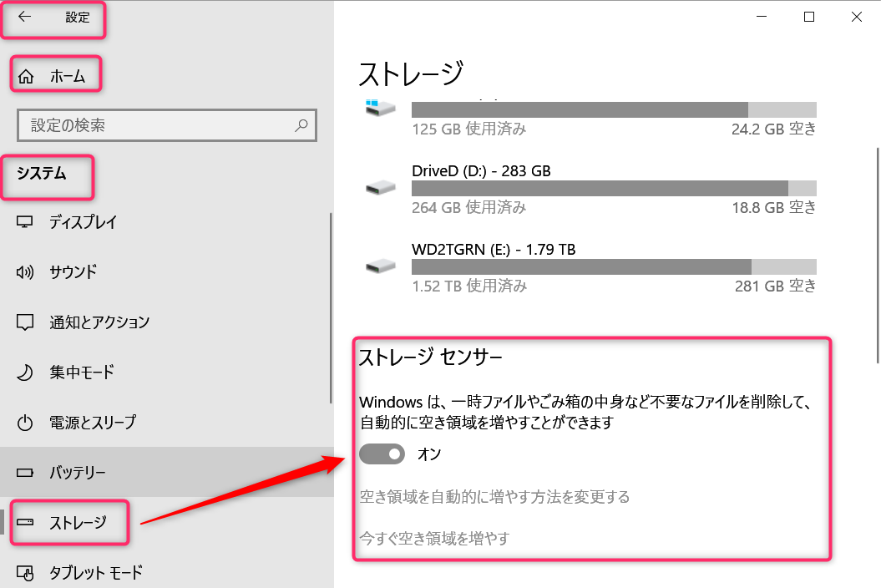881x588 pixels.
Task: Click the 集中モード moon icon
Action: [x=25, y=373]
